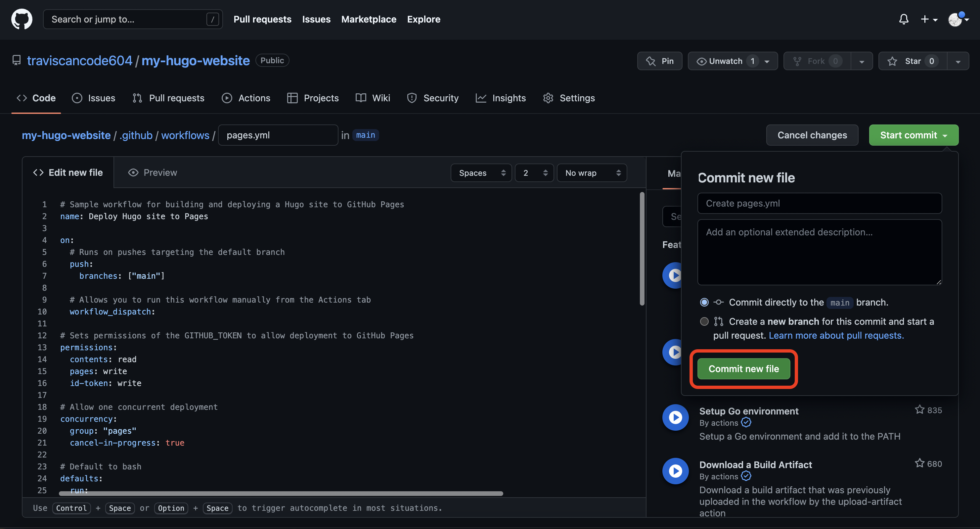Open the Insights tab

pyautogui.click(x=501, y=98)
